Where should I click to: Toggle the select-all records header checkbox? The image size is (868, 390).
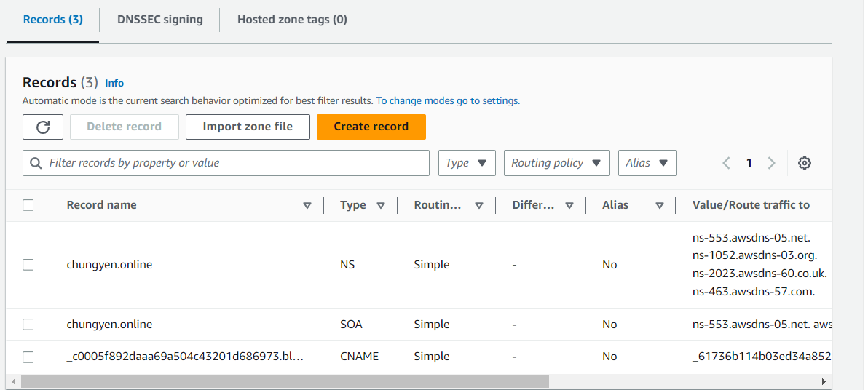click(28, 205)
